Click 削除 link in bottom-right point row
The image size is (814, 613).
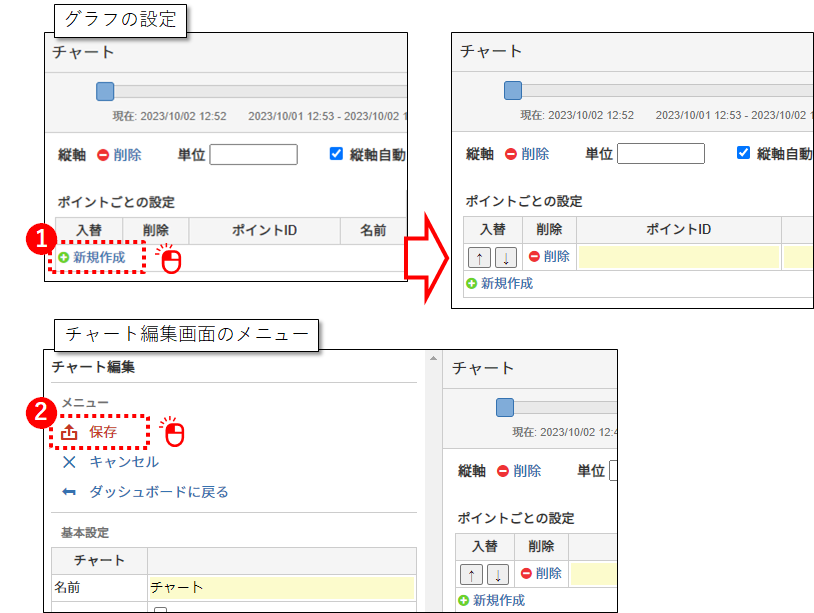(549, 574)
